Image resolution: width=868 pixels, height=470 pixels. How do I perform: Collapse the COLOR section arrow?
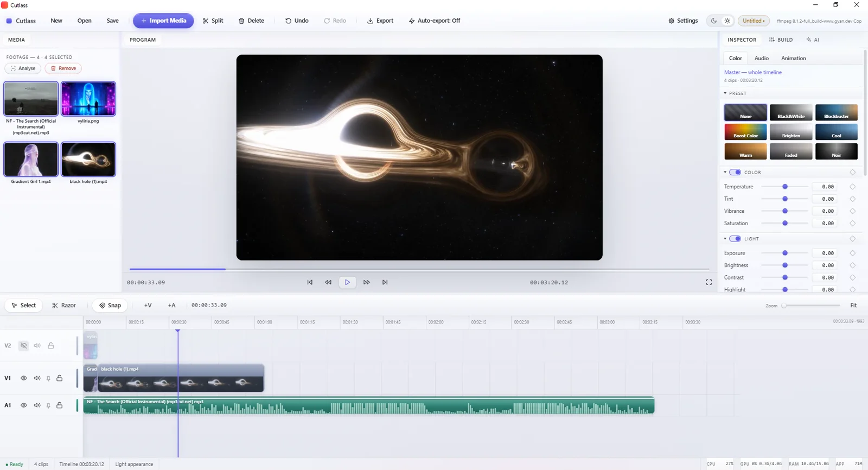[x=725, y=172]
